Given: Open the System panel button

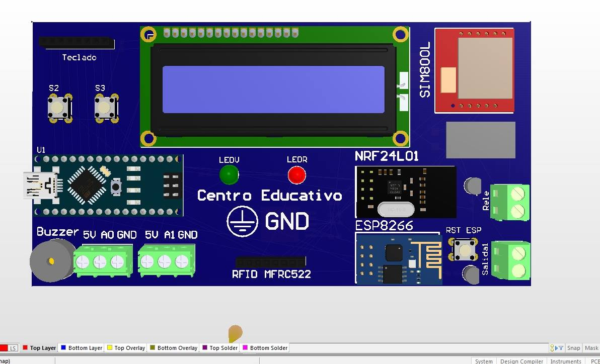Looking at the screenshot, I should pyautogui.click(x=484, y=361).
